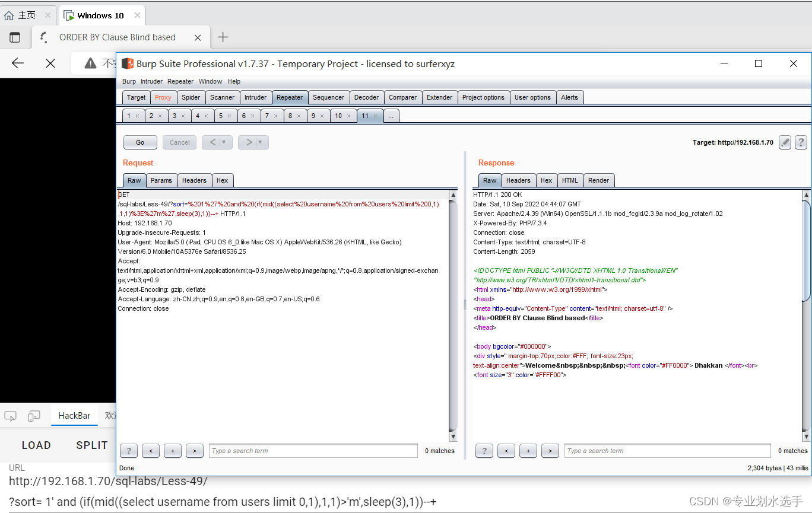Show response Render tab
This screenshot has width=812, height=513.
point(598,180)
